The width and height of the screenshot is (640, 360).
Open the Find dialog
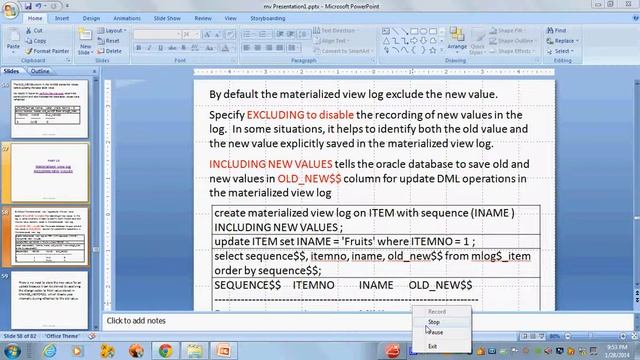point(557,30)
